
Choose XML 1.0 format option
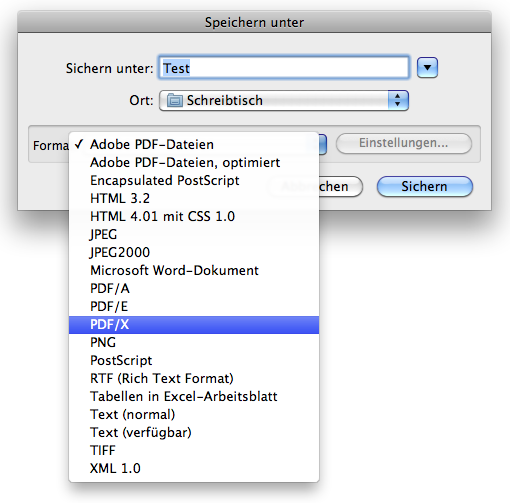tap(194, 469)
